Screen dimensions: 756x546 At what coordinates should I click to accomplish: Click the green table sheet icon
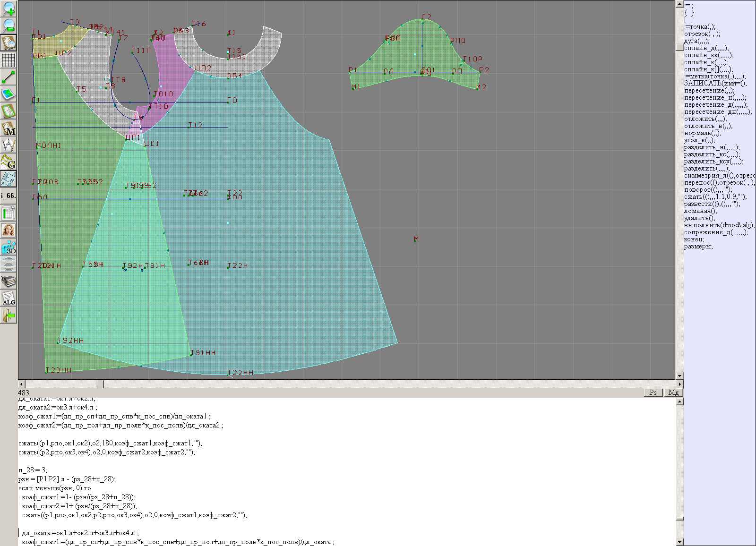(9, 213)
